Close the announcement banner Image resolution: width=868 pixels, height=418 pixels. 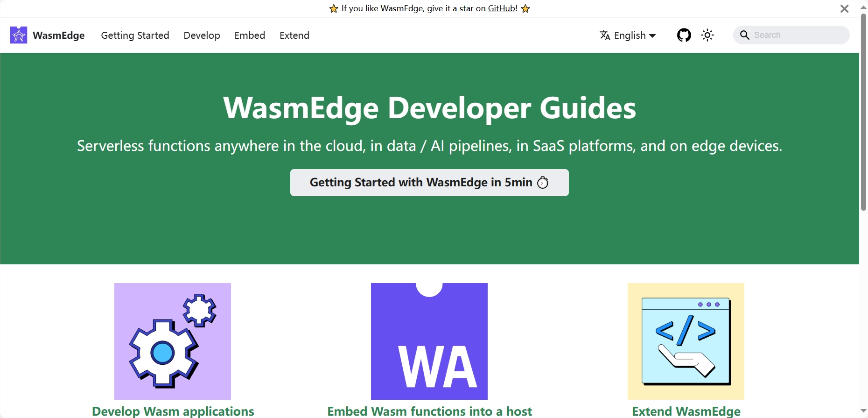[x=845, y=9]
